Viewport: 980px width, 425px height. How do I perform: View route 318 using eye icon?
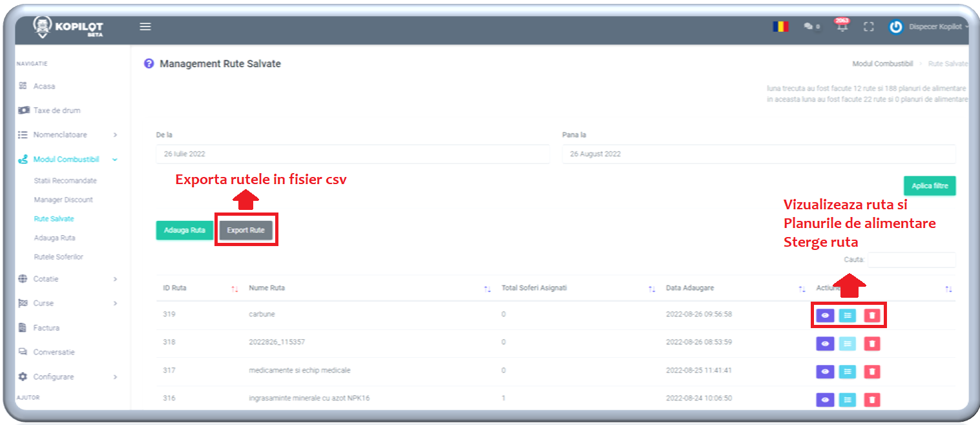pos(825,344)
